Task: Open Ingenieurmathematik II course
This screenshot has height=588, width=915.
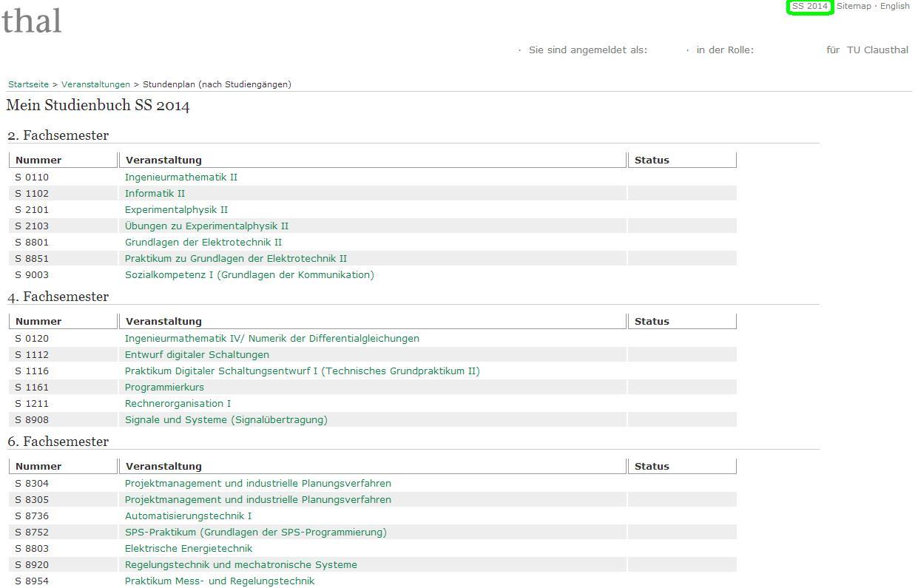Action: pyautogui.click(x=181, y=178)
